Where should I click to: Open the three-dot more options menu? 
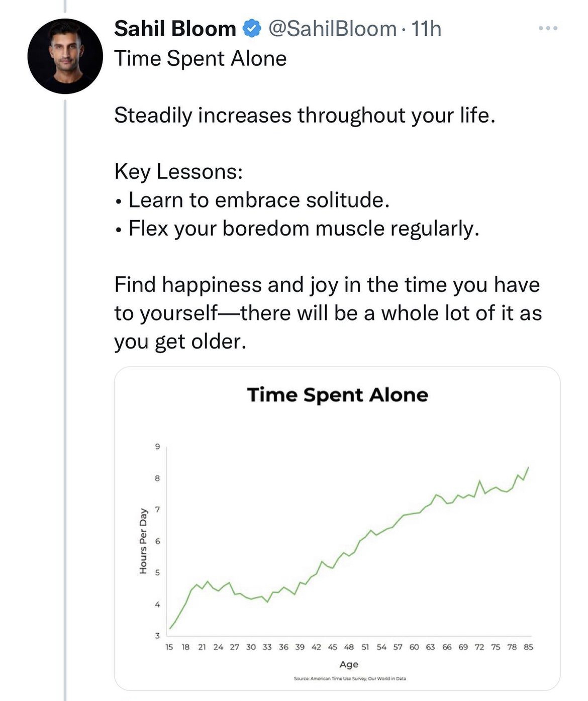click(548, 28)
